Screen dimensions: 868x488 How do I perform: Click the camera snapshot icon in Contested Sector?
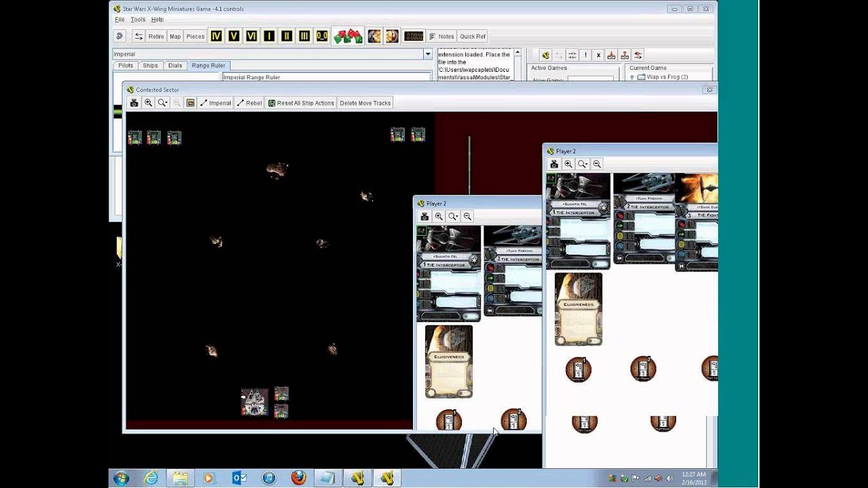[x=134, y=103]
